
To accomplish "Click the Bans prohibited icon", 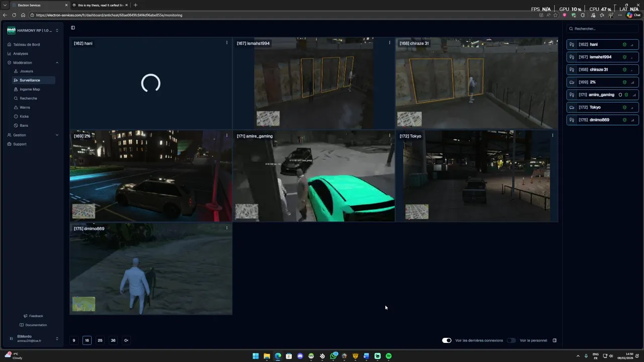I will 16,126.
